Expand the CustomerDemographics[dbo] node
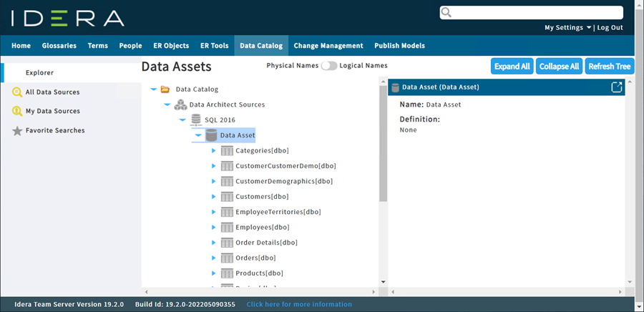The height and width of the screenshot is (312, 644). point(213,181)
